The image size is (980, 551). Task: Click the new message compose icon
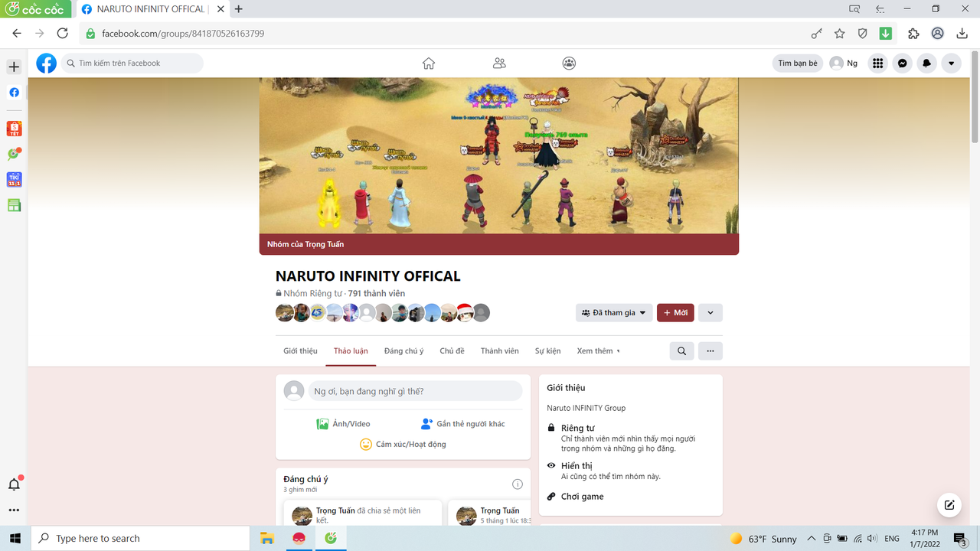click(949, 504)
